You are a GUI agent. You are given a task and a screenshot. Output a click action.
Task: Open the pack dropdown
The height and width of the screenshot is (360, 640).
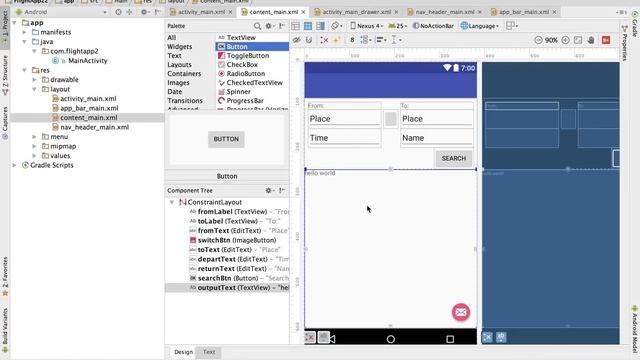click(365, 40)
